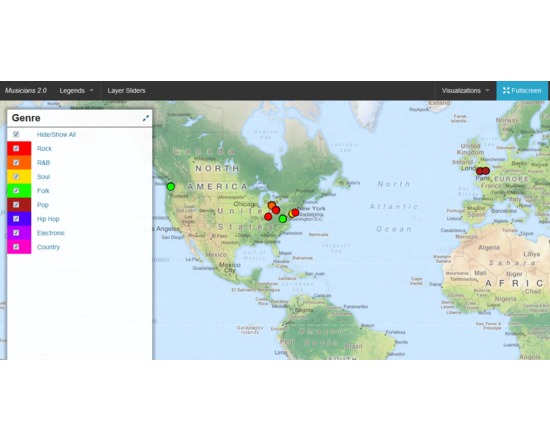The height and width of the screenshot is (440, 550).
Task: Click the Pop genre label
Action: point(43,205)
